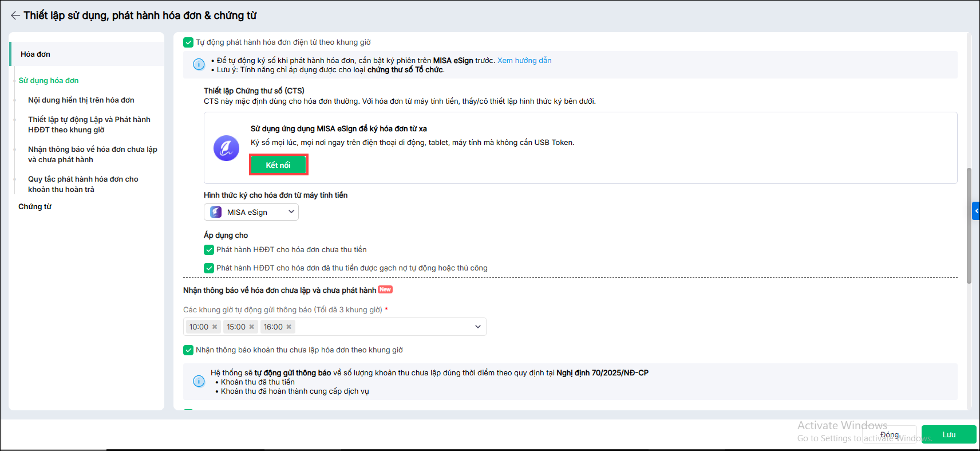This screenshot has height=451, width=980.
Task: Toggle Nhận thông báo khoản thu chưa lập hóa đơn
Action: (188, 350)
